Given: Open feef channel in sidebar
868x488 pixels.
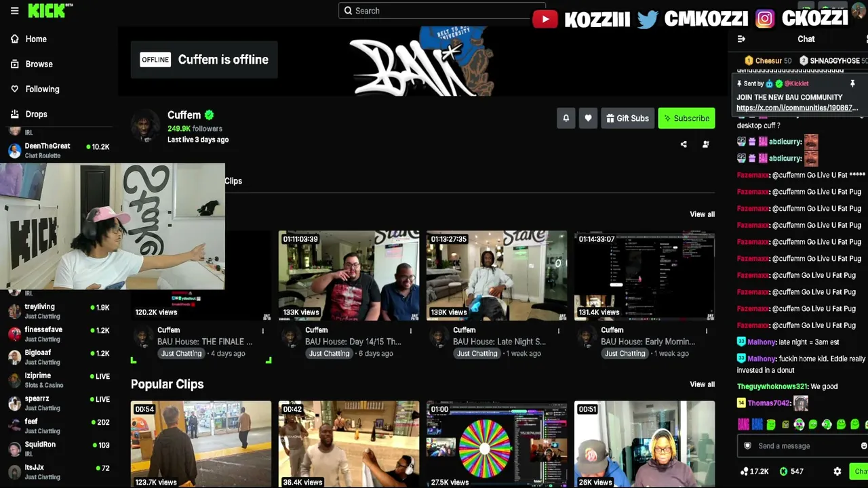Looking at the screenshot, I should (58, 426).
